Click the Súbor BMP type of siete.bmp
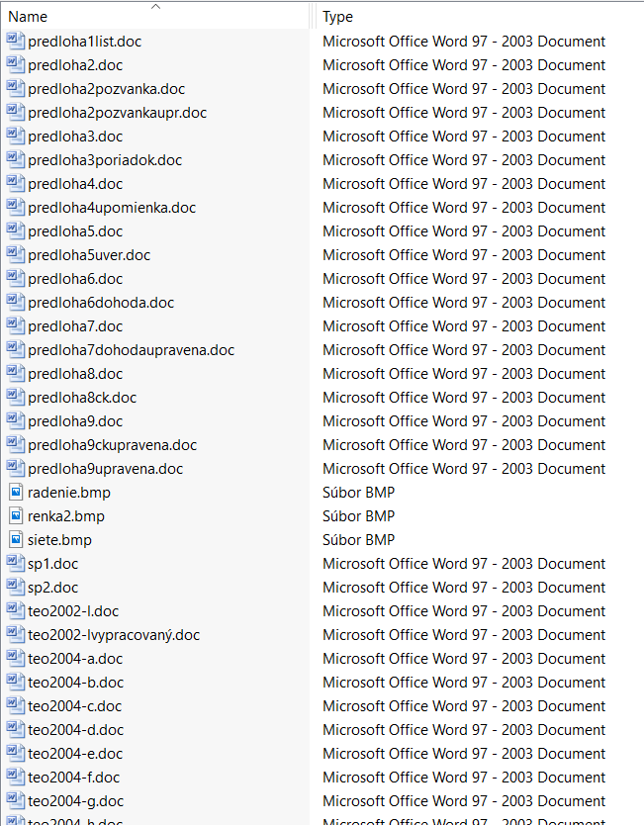This screenshot has height=826, width=644. pos(359,539)
